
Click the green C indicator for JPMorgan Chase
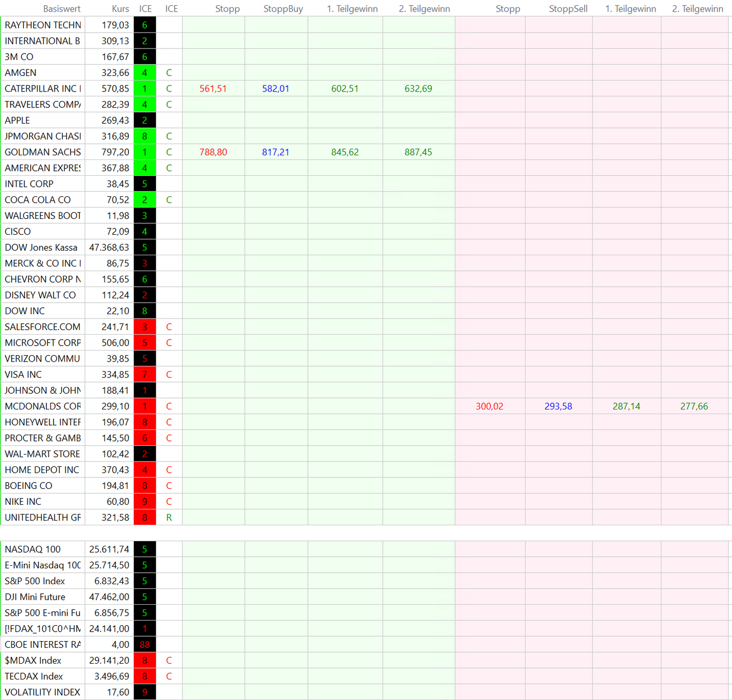click(169, 136)
